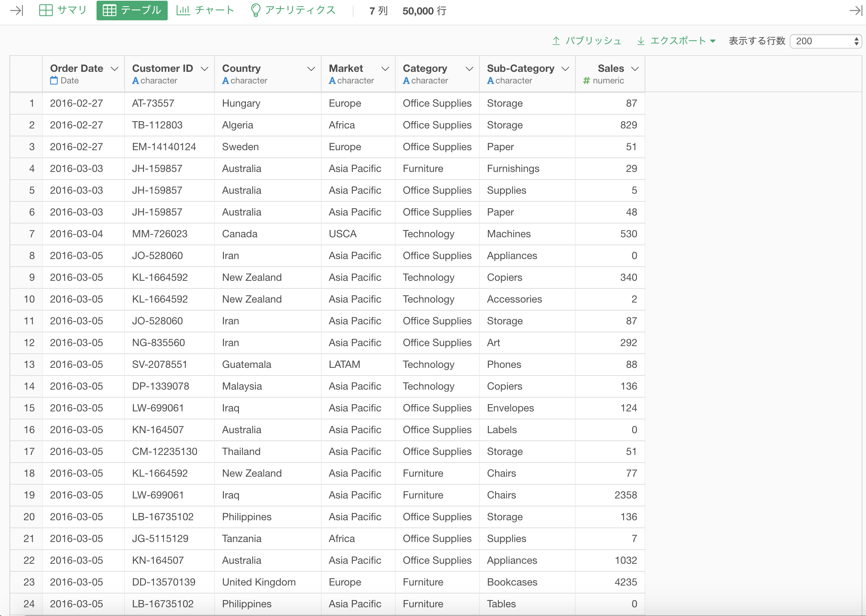Open the Market column menu

[x=385, y=69]
